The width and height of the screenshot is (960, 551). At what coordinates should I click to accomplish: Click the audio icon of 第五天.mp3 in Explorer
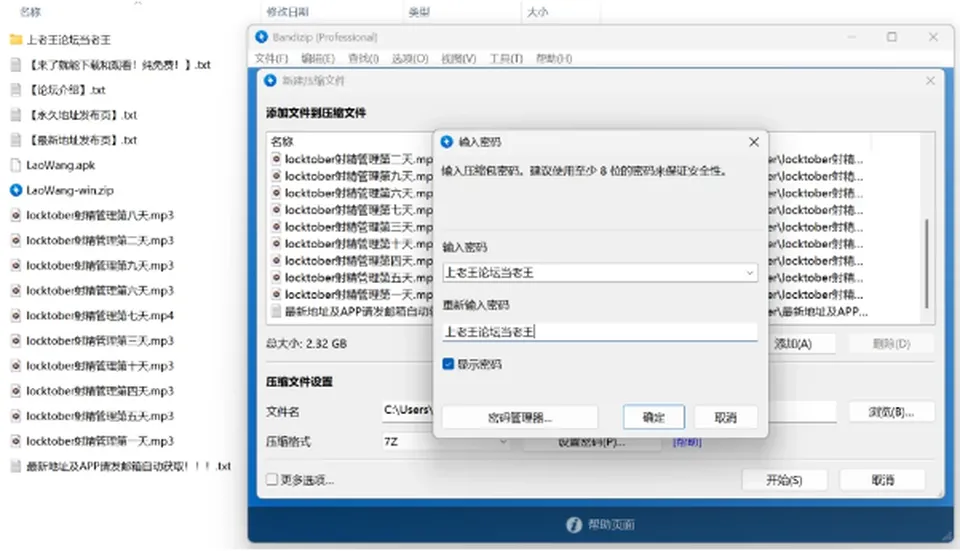click(x=16, y=416)
